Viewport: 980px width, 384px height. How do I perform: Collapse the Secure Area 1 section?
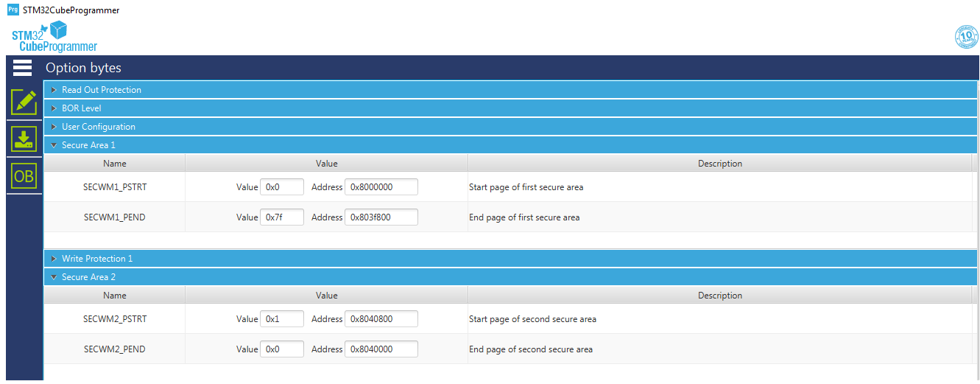pos(511,145)
